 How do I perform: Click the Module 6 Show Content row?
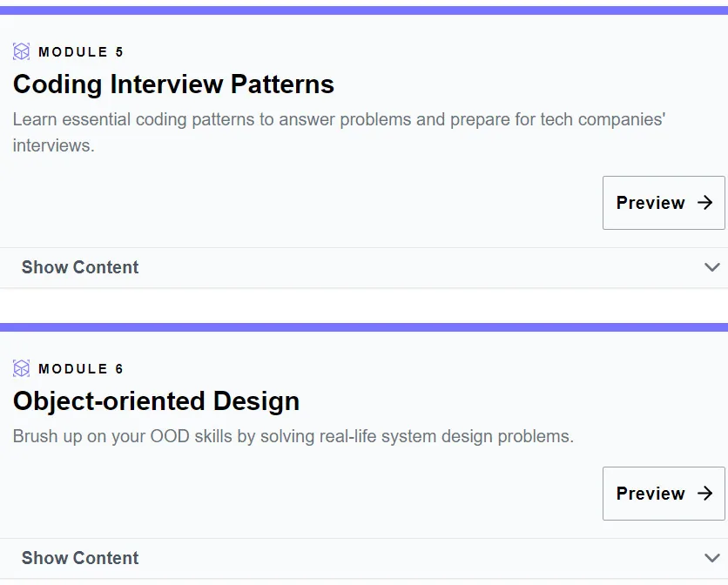pos(364,558)
